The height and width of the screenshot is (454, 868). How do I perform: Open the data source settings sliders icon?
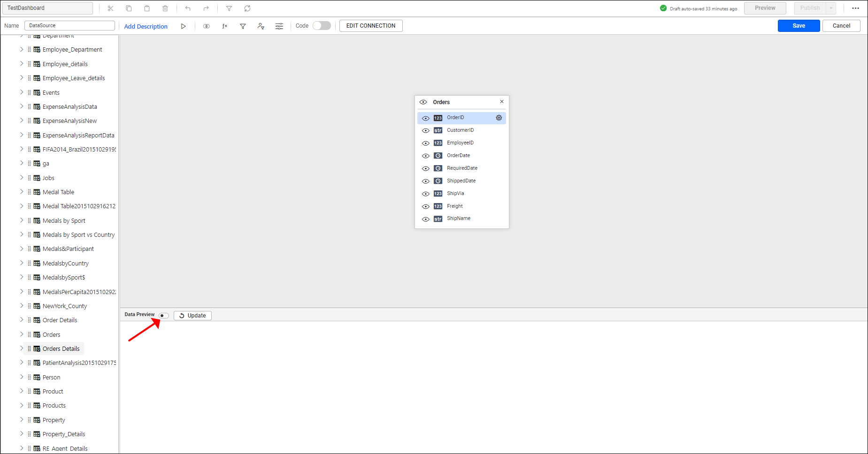pyautogui.click(x=279, y=26)
